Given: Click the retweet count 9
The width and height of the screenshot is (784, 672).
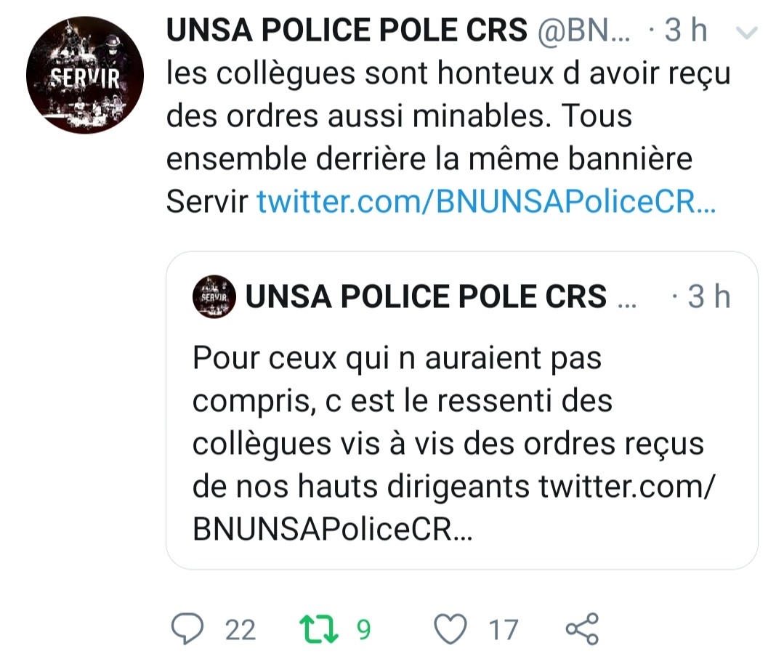Looking at the screenshot, I should [x=363, y=629].
